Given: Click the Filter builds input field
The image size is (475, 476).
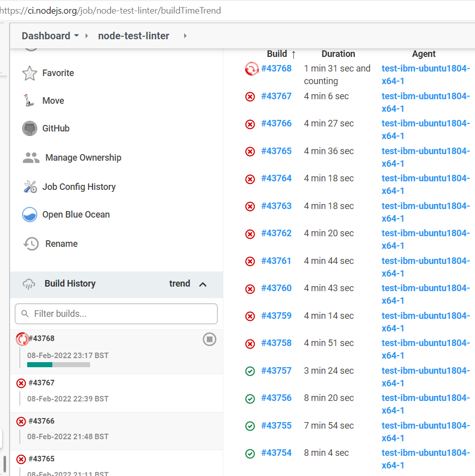Looking at the screenshot, I should pos(116,314).
